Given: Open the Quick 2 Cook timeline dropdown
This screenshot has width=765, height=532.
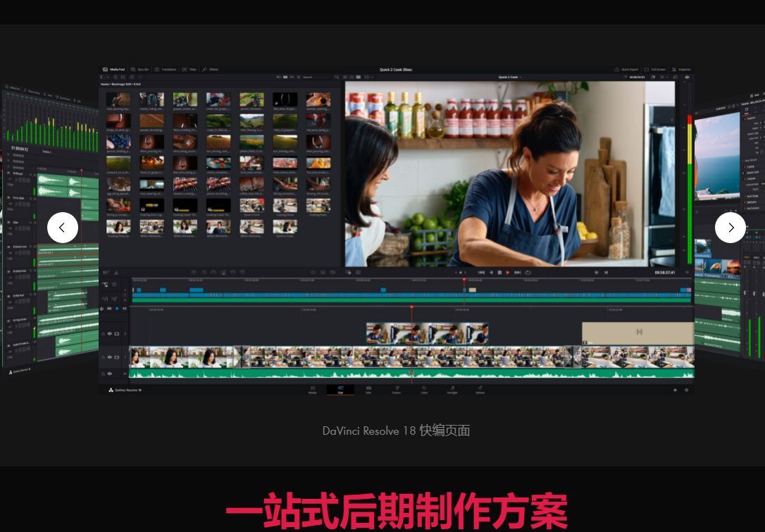Looking at the screenshot, I should tap(510, 77).
